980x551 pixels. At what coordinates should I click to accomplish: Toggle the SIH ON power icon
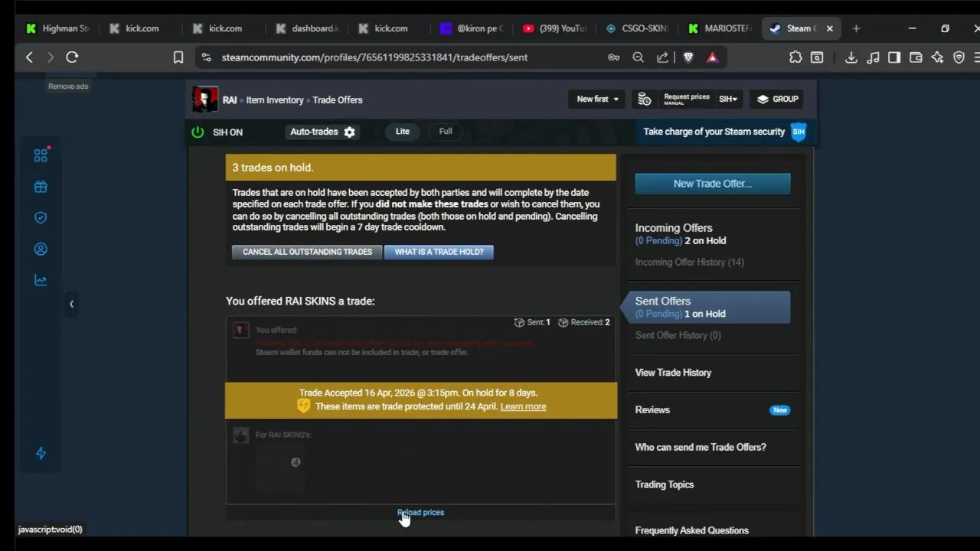pyautogui.click(x=198, y=132)
